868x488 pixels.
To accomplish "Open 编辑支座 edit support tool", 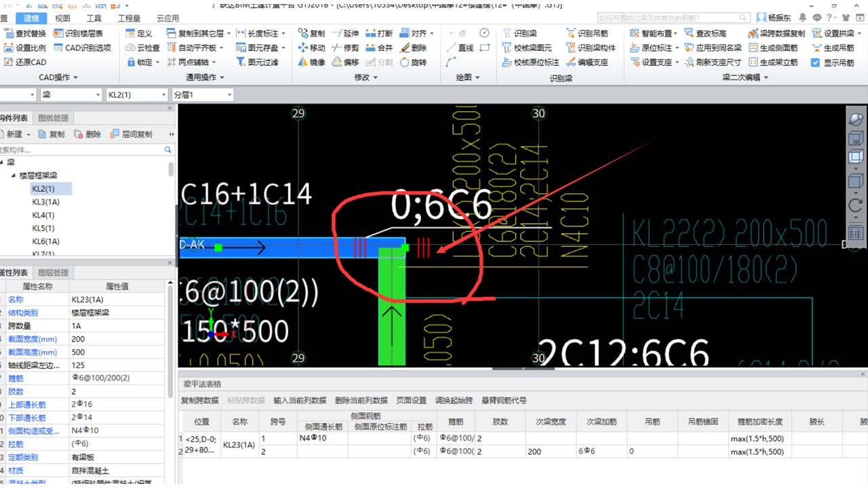I will pyautogui.click(x=587, y=62).
